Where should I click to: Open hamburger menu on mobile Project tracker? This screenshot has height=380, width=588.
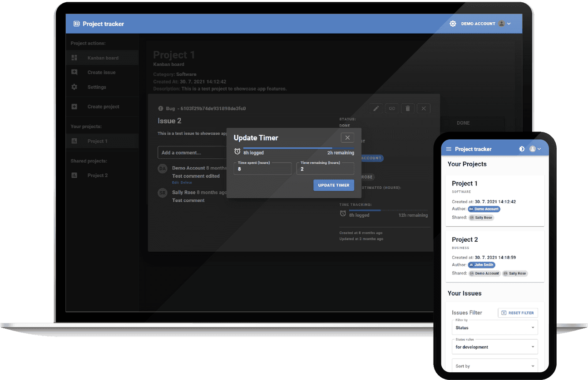tap(449, 149)
